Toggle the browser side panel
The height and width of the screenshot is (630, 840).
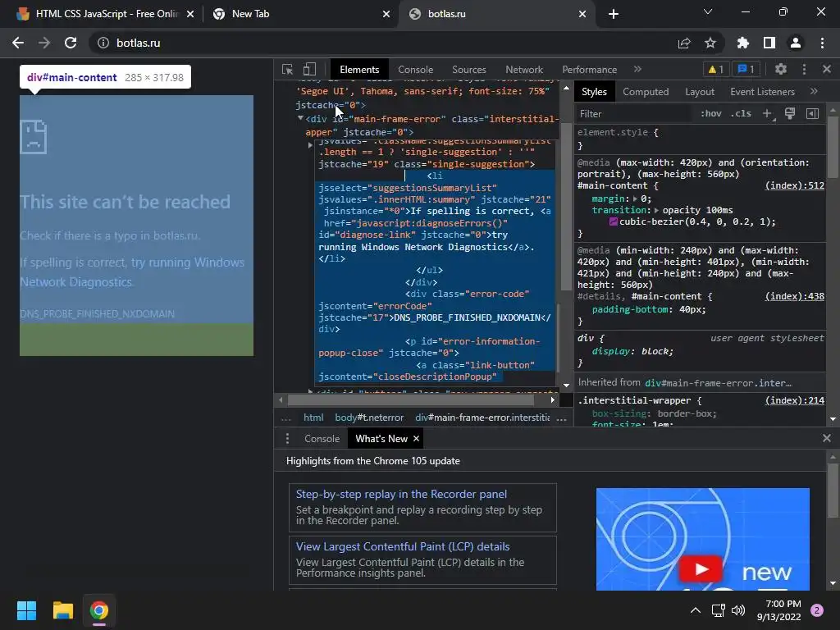click(x=769, y=43)
